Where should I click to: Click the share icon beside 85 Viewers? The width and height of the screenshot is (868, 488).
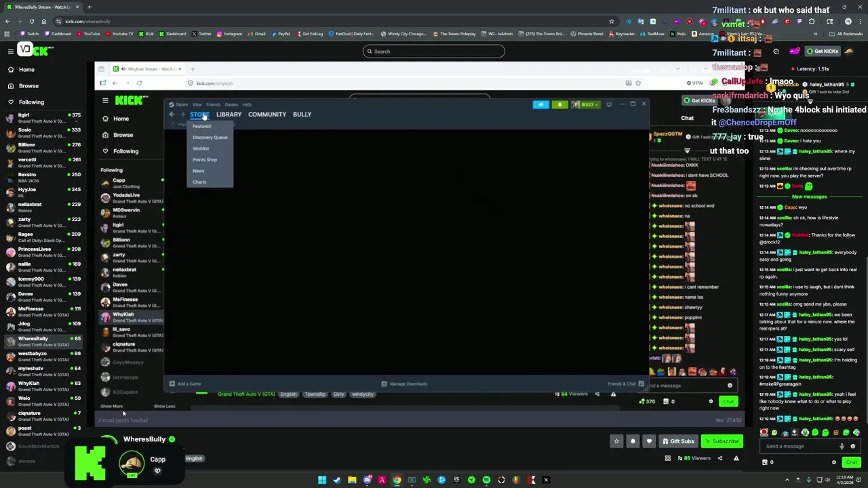(x=720, y=458)
